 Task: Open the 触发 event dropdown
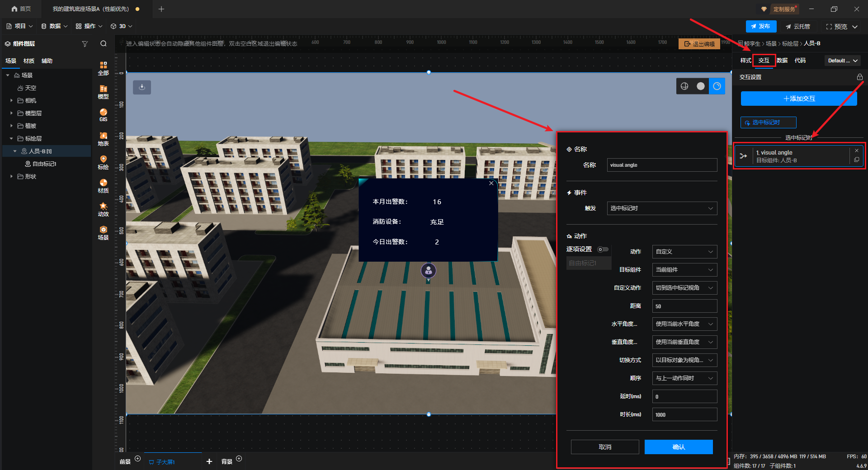point(661,208)
